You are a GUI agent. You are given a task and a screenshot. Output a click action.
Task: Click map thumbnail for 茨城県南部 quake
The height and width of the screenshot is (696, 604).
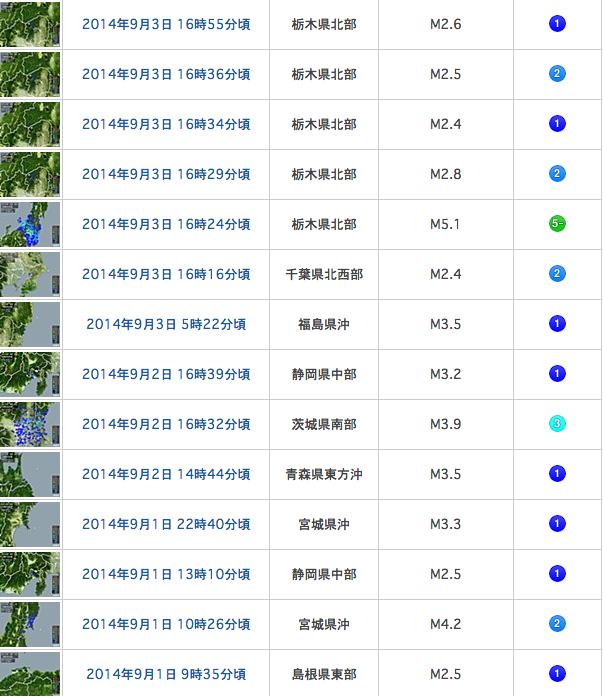click(x=30, y=424)
